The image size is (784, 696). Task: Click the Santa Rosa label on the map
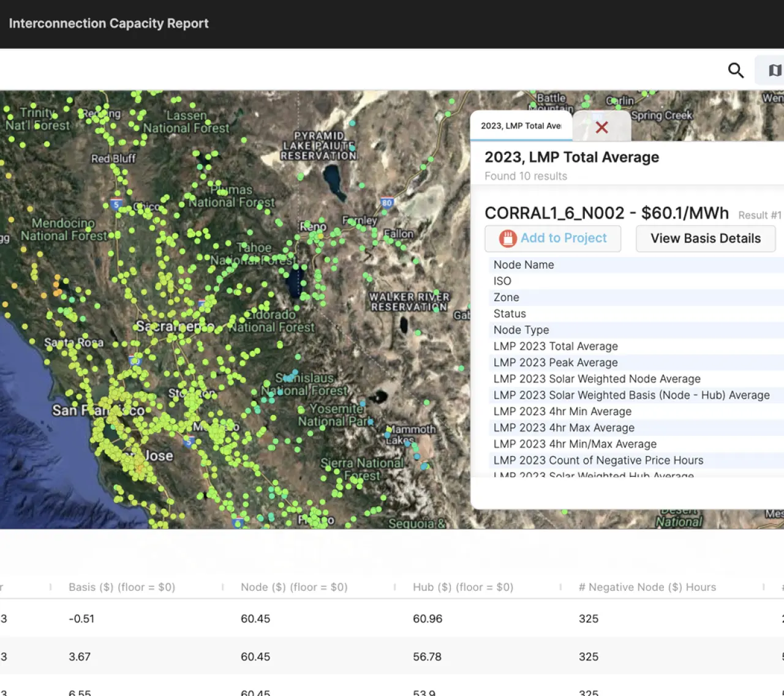(73, 342)
